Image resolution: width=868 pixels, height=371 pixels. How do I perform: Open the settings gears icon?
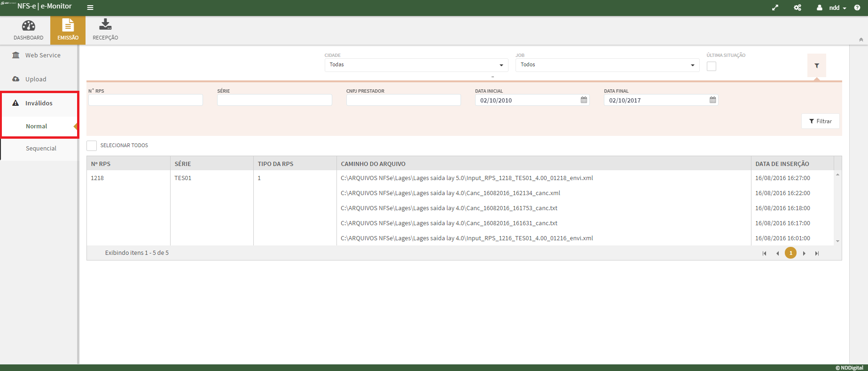tap(798, 8)
